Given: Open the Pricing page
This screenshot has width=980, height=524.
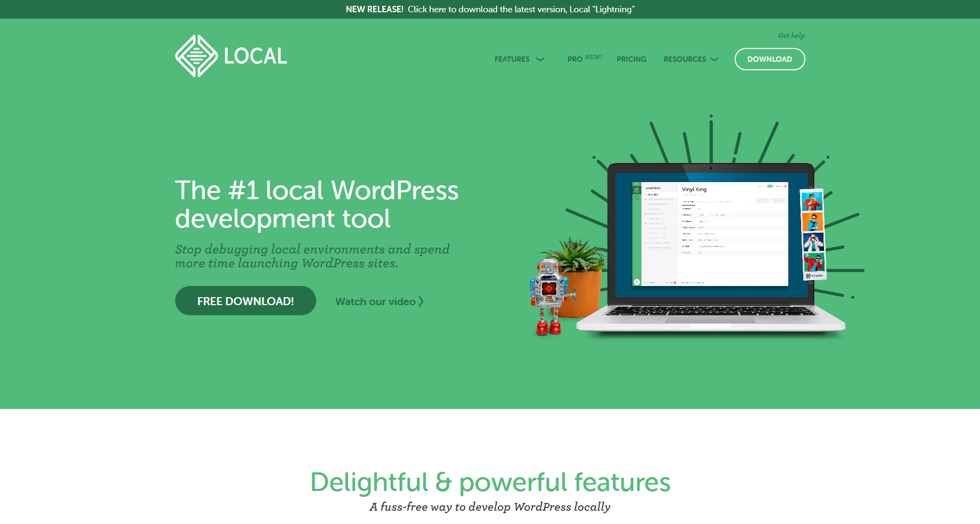Looking at the screenshot, I should [x=631, y=59].
